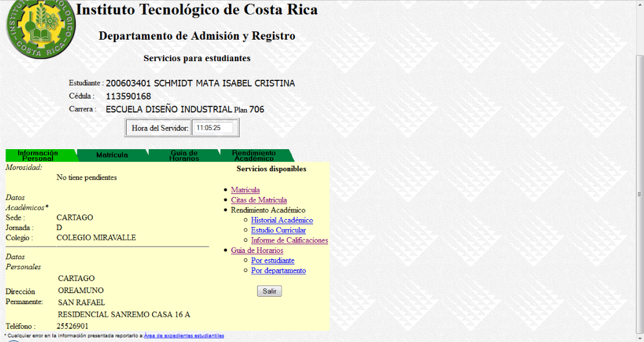The image size is (644, 342).
Task: Open the Por estudiante schedule link
Action: point(273,260)
